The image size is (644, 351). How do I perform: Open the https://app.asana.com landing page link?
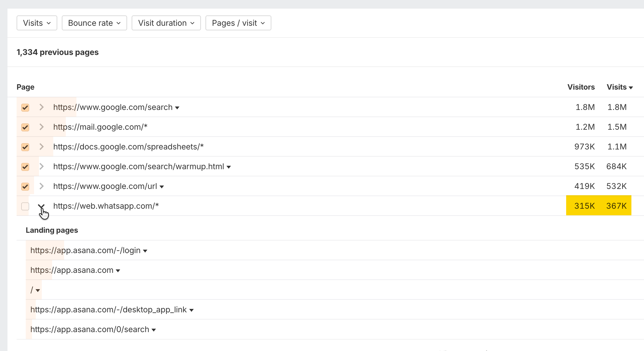[x=72, y=270]
